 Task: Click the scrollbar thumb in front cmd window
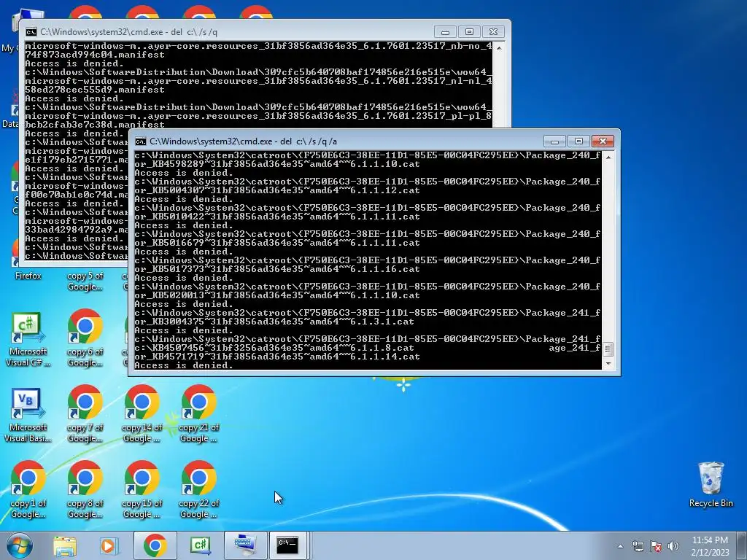(x=608, y=349)
